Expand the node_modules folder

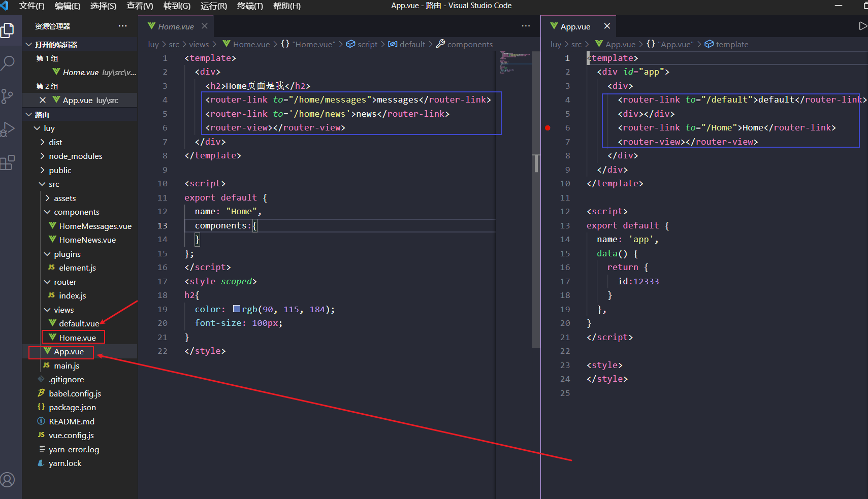pos(42,156)
